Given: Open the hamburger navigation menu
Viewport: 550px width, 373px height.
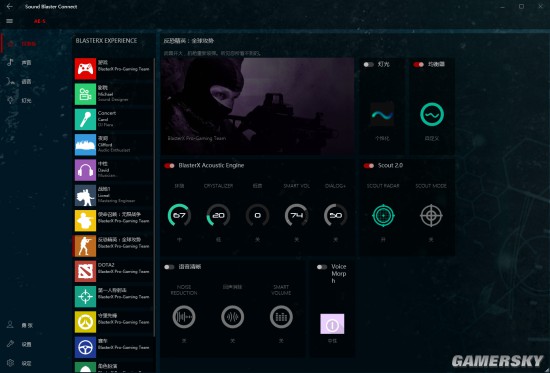Looking at the screenshot, I should (9, 21).
